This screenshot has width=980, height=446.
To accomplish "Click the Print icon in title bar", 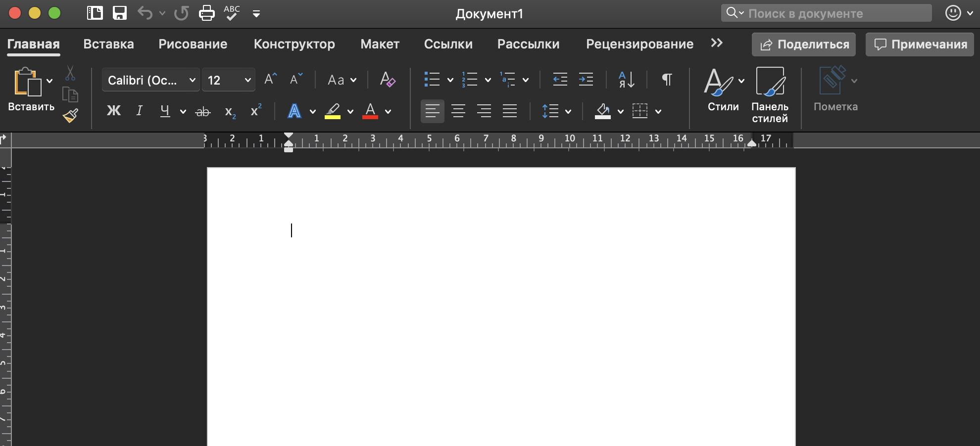I will pyautogui.click(x=206, y=13).
